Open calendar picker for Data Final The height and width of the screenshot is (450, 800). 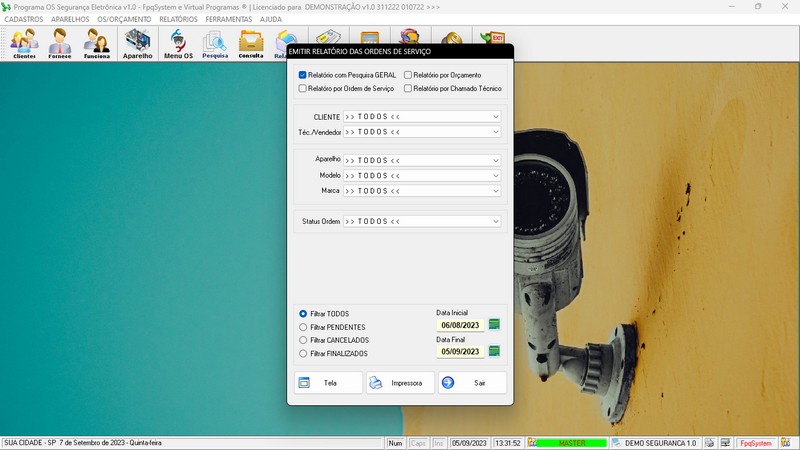[x=494, y=351]
